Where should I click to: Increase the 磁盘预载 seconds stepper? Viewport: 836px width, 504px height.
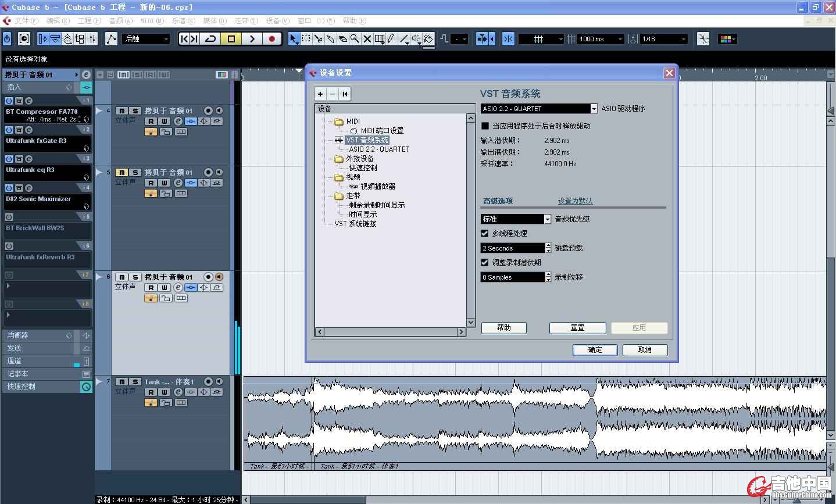pos(548,245)
